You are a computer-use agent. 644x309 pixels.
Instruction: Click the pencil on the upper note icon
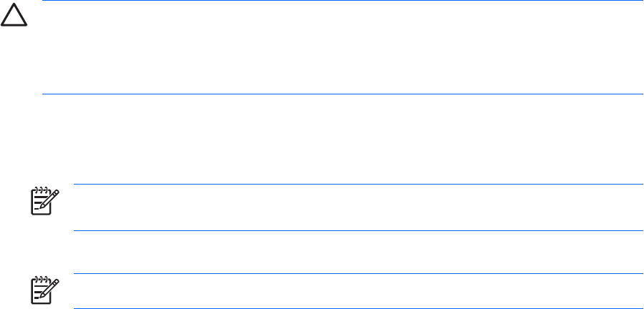[49, 203]
